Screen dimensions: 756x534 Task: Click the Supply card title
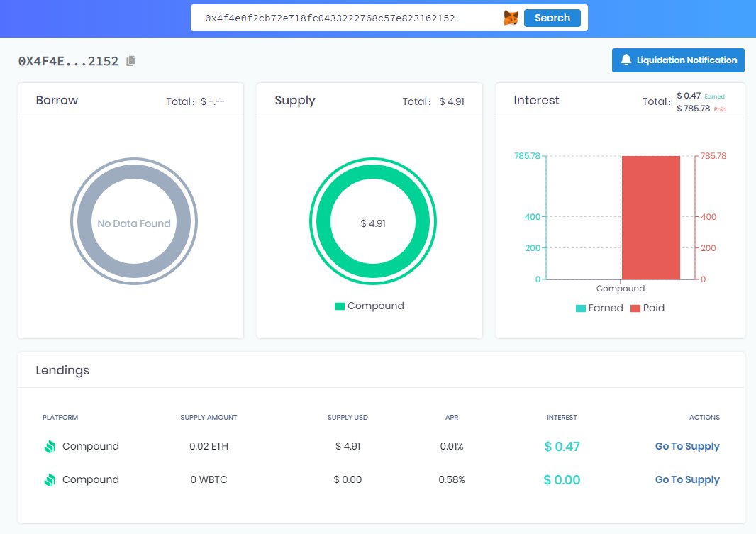tap(295, 101)
